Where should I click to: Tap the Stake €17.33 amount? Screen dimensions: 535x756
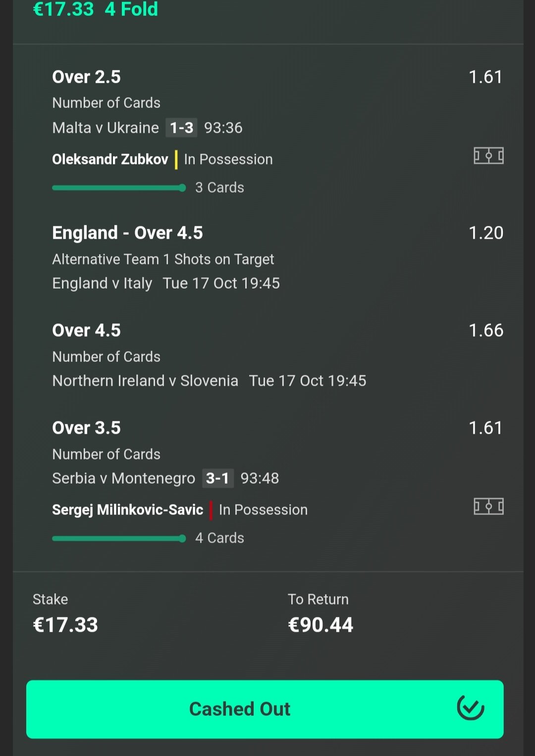[65, 625]
